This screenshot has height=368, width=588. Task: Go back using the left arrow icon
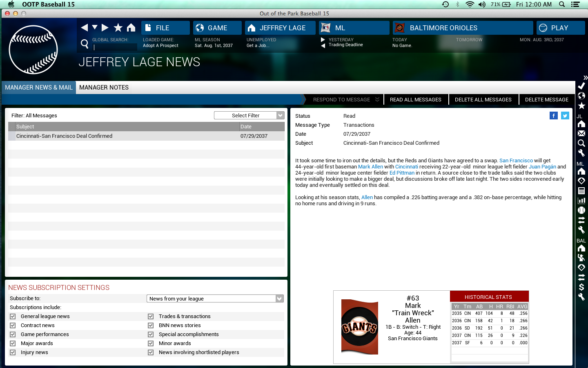pyautogui.click(x=85, y=28)
